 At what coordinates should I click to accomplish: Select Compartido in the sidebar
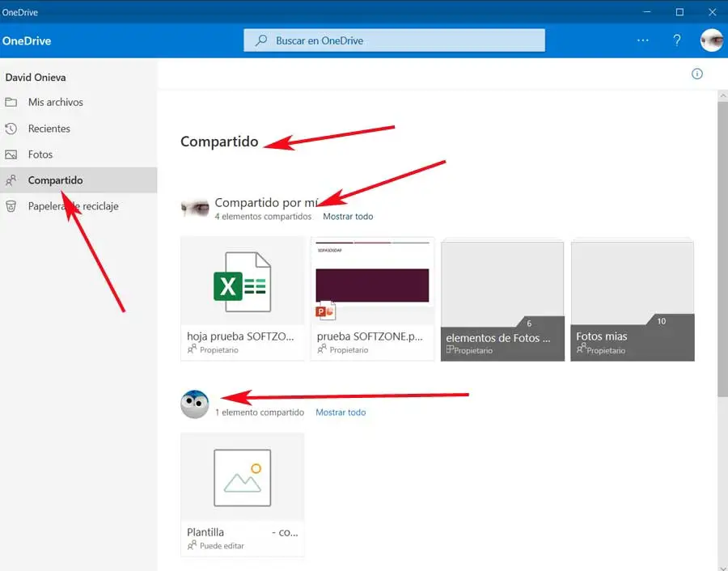click(78, 180)
